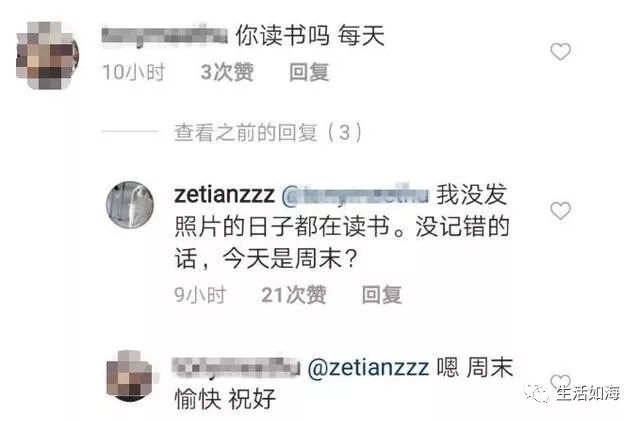Screen dimensions: 640x421
Task: Open zetianzzz's profile picture
Action: 130,205
